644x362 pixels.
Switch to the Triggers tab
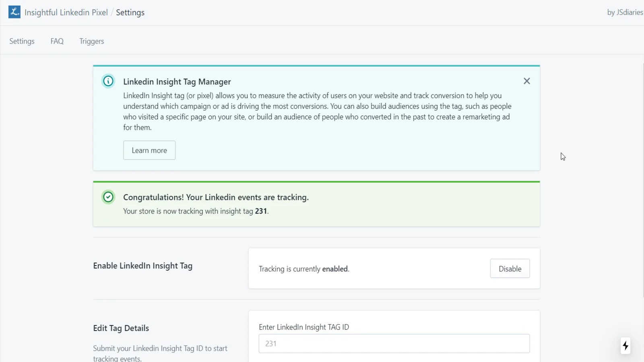pos(92,41)
